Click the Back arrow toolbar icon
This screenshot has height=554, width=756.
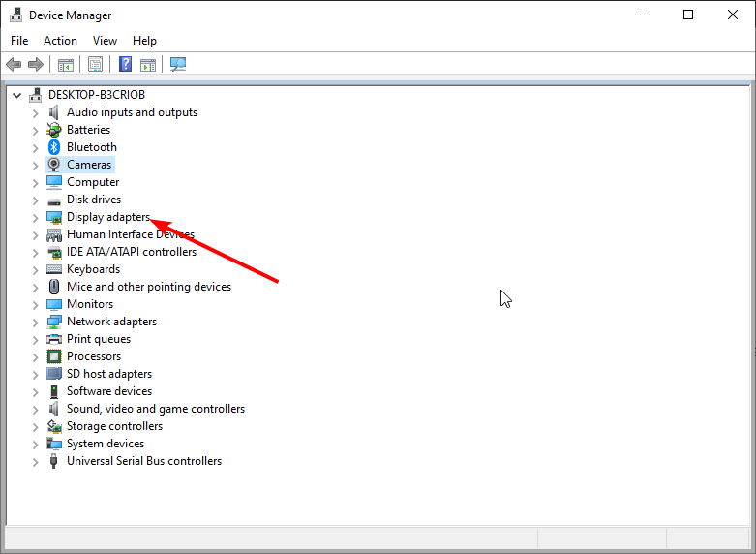(14, 64)
